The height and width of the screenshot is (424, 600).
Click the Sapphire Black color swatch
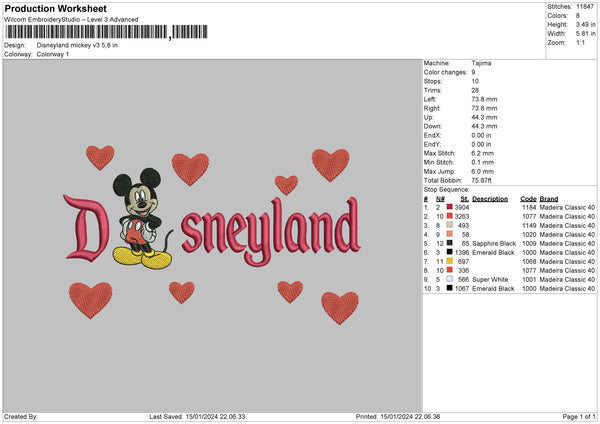pyautogui.click(x=450, y=243)
